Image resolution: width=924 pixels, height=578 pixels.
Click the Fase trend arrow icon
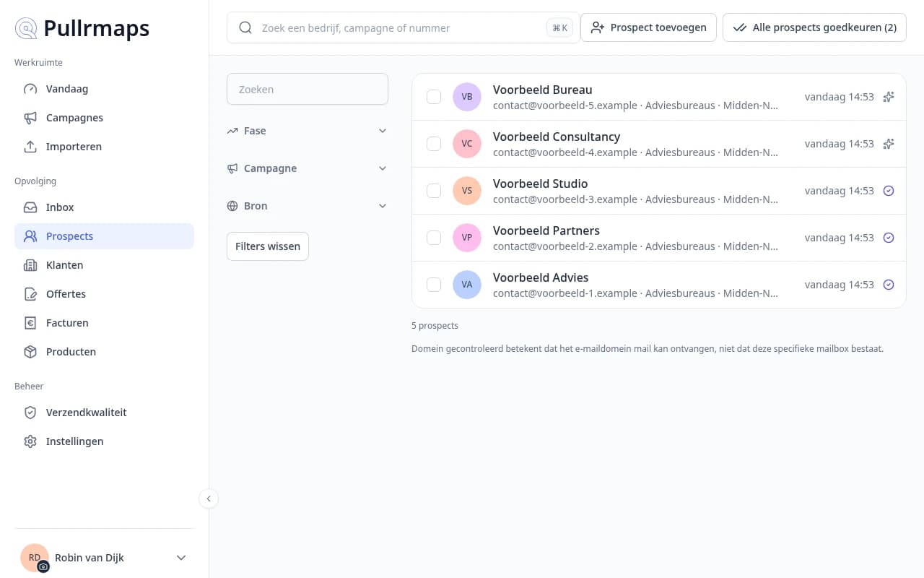232,131
